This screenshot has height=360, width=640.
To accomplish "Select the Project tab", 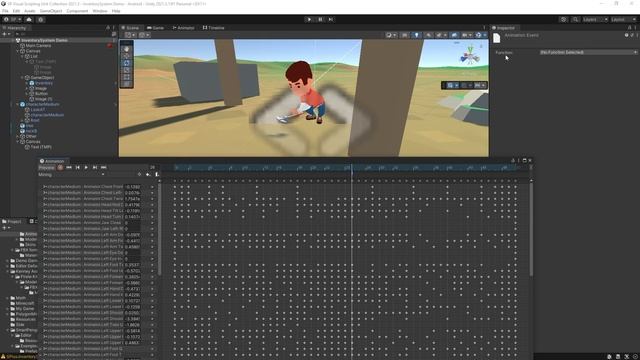I will pyautogui.click(x=12, y=221).
